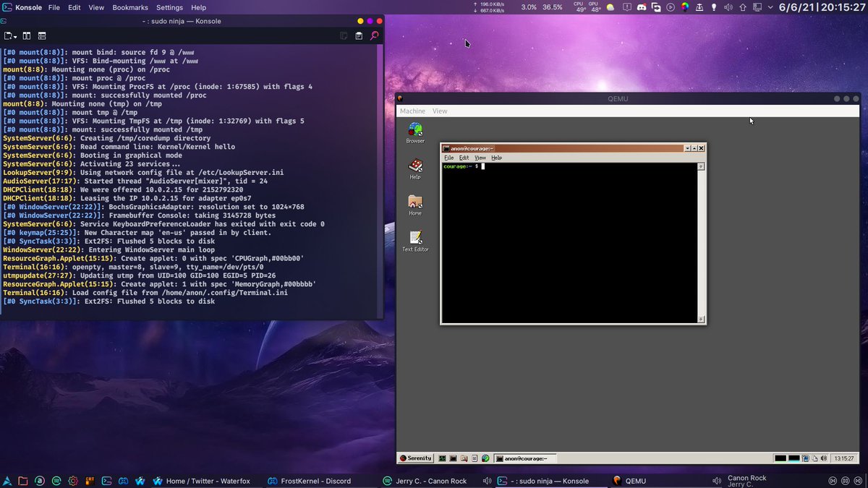Open View menu in Serenity terminal window
The height and width of the screenshot is (488, 868).
480,158
